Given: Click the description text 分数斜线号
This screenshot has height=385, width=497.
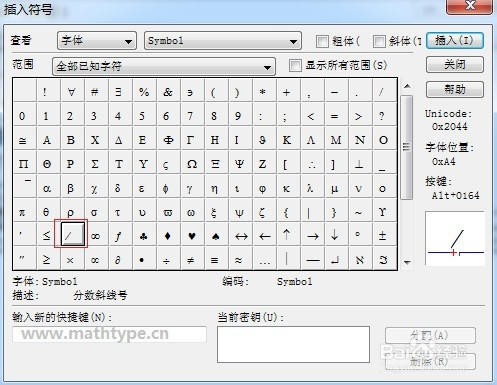Looking at the screenshot, I should tap(100, 295).
